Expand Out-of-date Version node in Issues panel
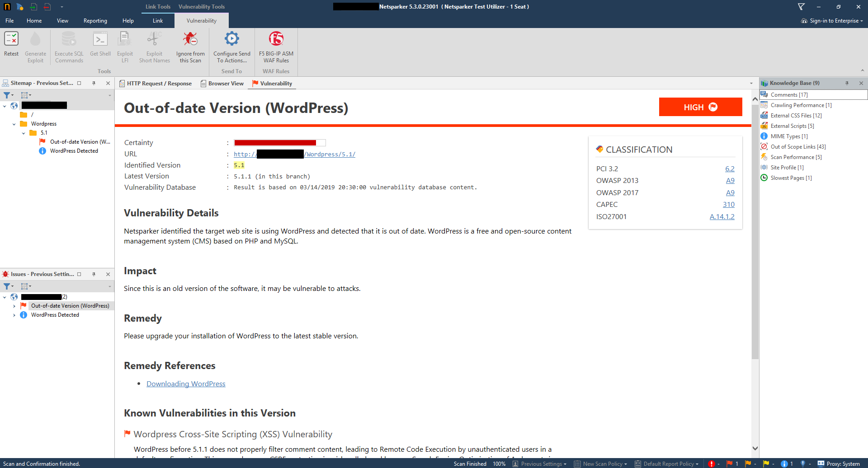 pos(14,305)
